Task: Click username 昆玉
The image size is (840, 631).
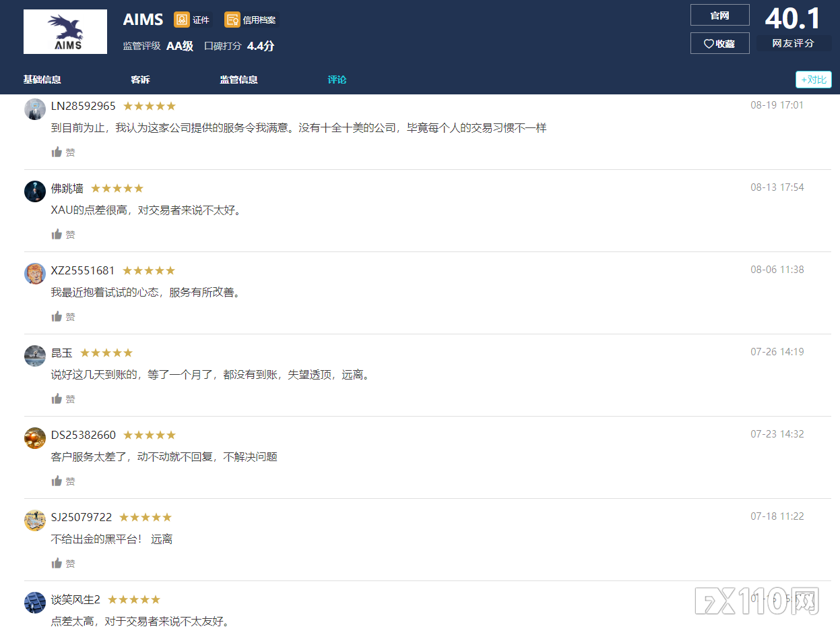Action: (x=62, y=353)
